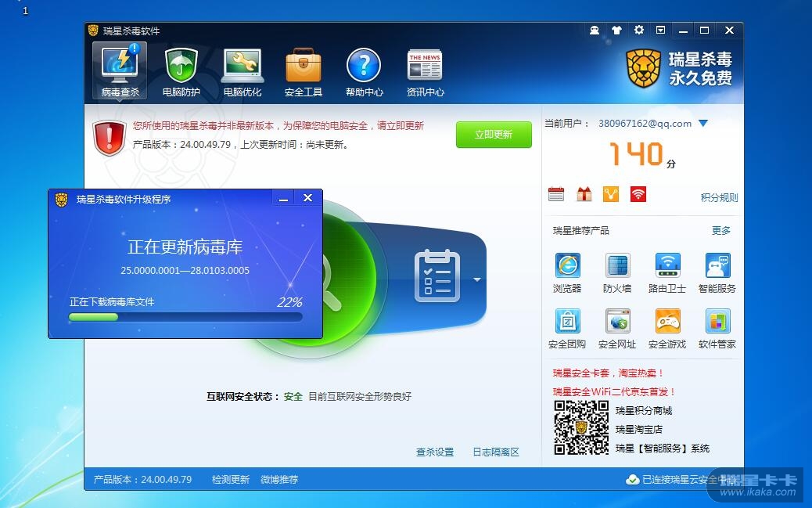Click the Rising lion logo at top right
812x508 pixels.
643,68
